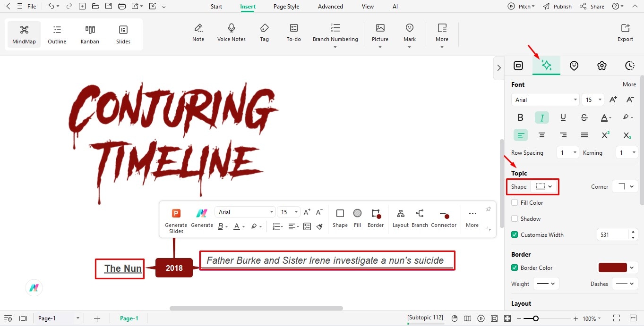Click the Share button
This screenshot has height=326, width=644.
coord(592,7)
